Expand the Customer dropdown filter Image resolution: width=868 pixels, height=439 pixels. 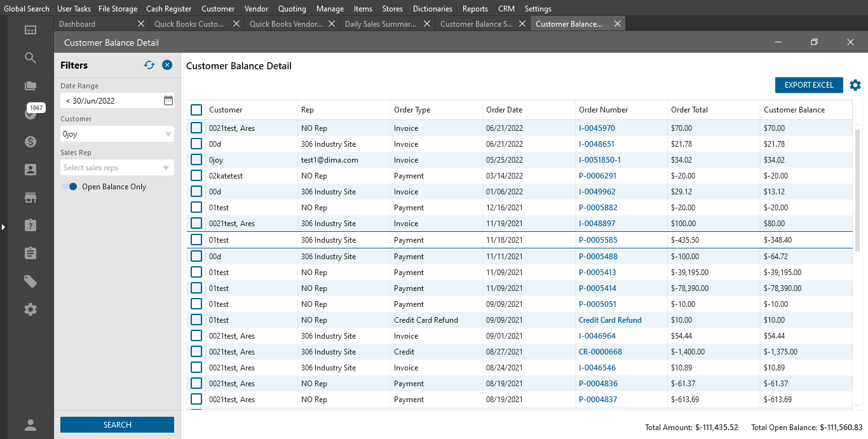(x=168, y=134)
